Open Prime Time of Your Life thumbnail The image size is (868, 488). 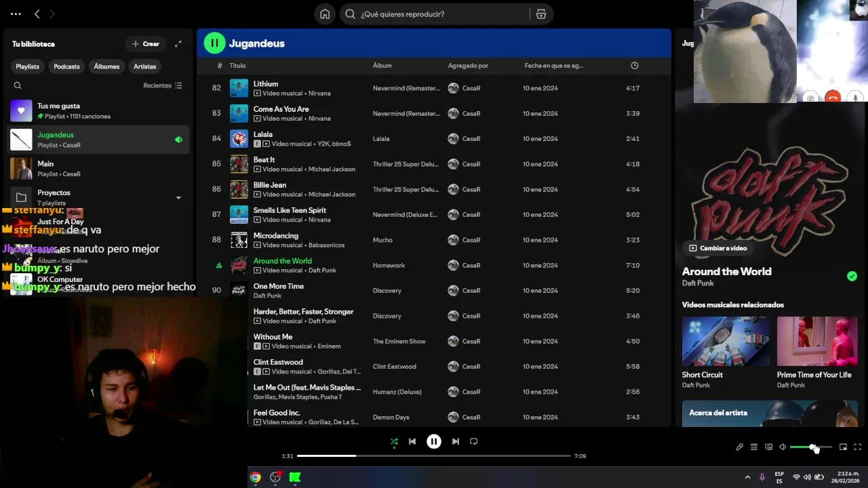tap(817, 341)
